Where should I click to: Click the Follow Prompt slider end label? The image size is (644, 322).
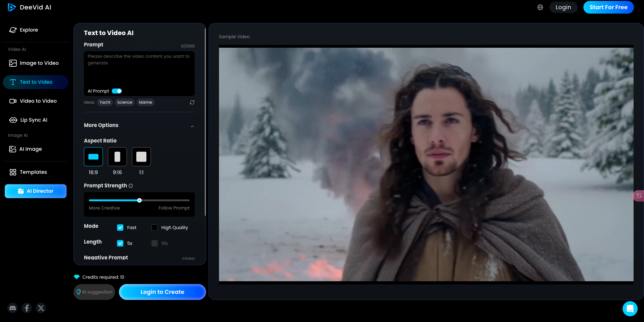click(174, 208)
